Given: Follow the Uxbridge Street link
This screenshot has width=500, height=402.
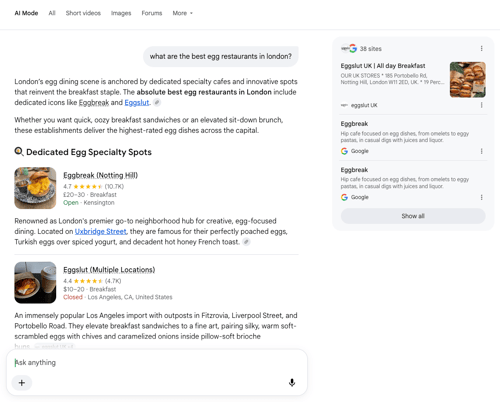Looking at the screenshot, I should click(101, 231).
